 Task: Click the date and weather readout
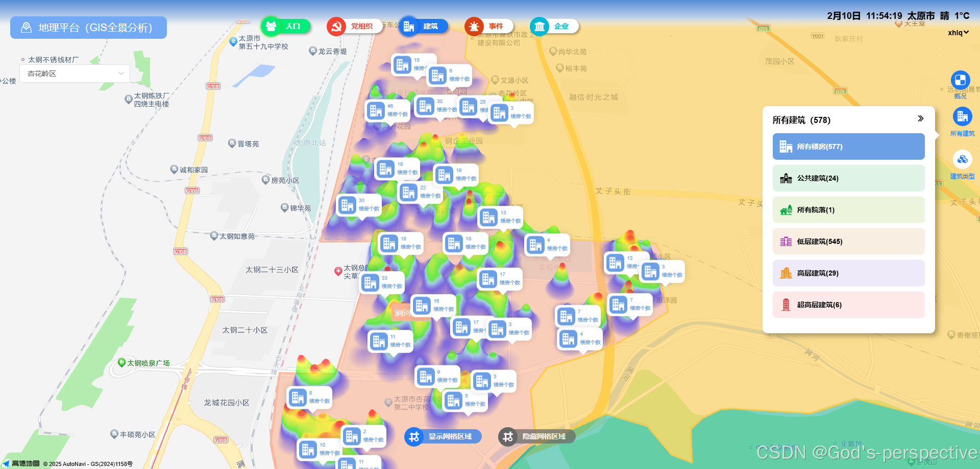(x=898, y=16)
